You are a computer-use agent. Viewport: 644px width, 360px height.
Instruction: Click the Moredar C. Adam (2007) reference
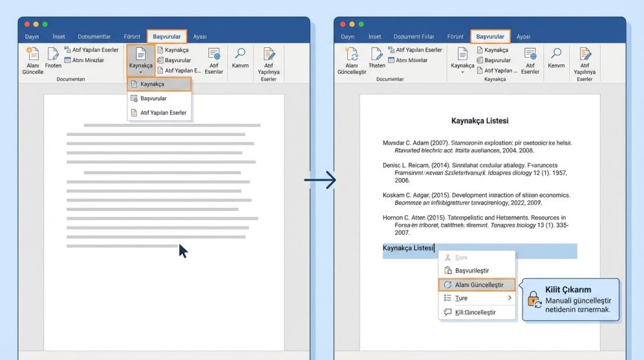(477, 147)
